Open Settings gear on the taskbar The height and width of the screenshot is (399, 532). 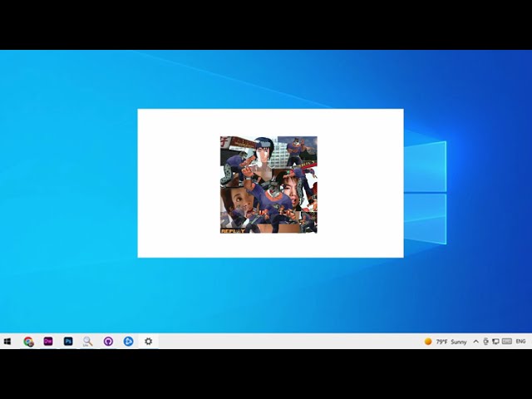(x=148, y=342)
